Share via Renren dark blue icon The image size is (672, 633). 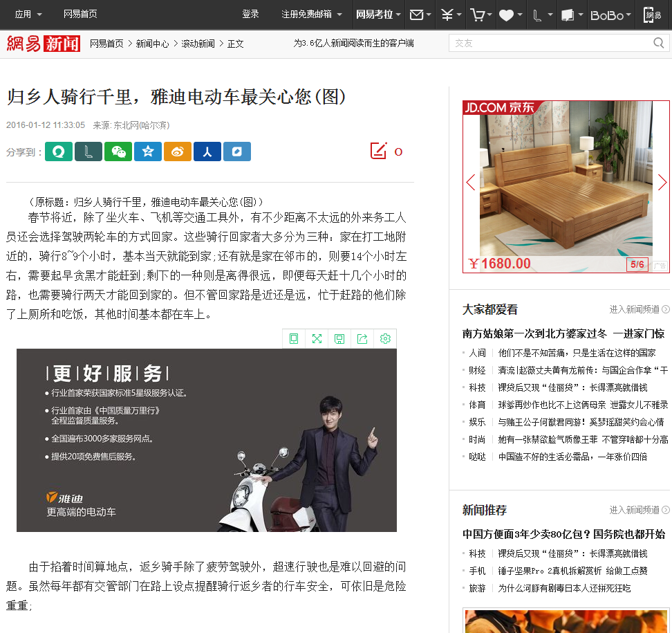click(207, 152)
